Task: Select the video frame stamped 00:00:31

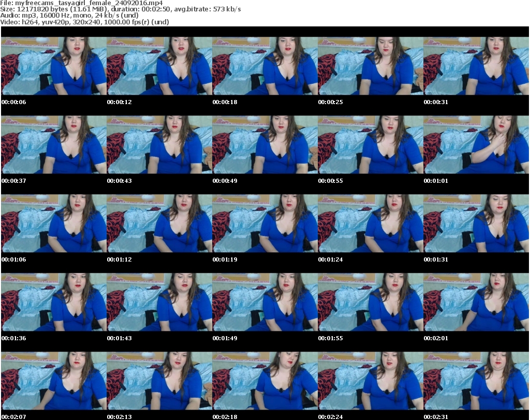Action: pyautogui.click(x=476, y=66)
